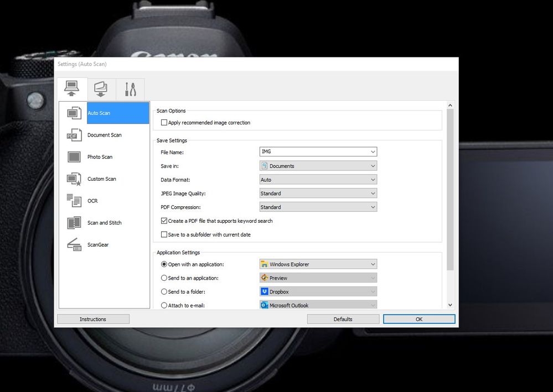Click the Preview application dropdown
The height and width of the screenshot is (392, 553).
pyautogui.click(x=318, y=278)
